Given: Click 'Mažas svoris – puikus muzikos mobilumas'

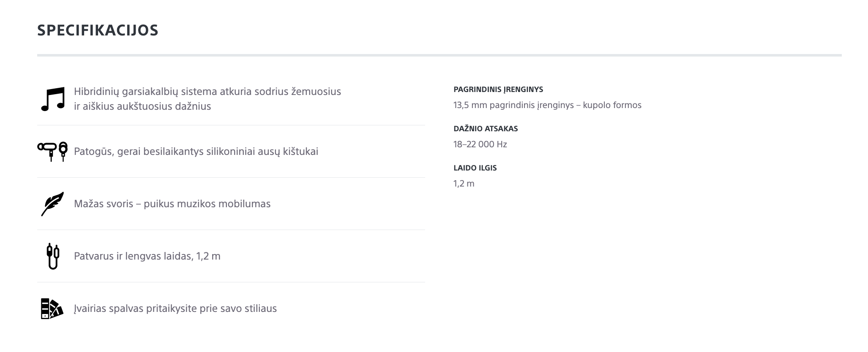Looking at the screenshot, I should tap(172, 204).
